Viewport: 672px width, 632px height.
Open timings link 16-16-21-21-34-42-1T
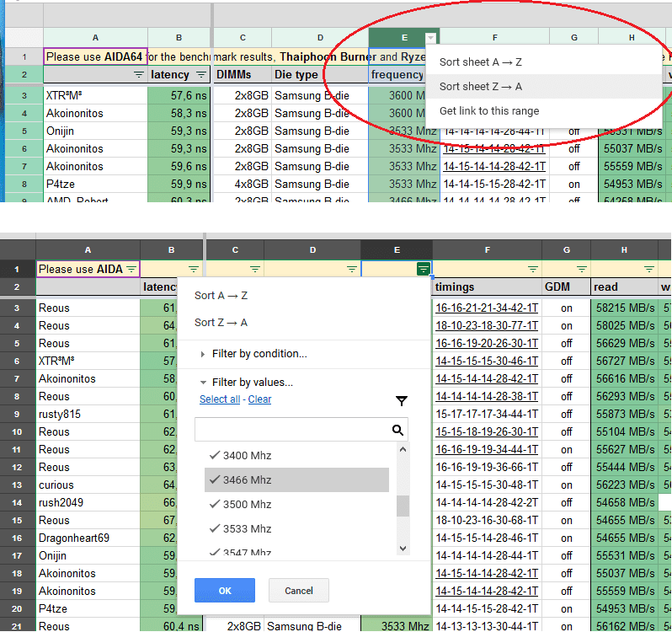tap(487, 308)
